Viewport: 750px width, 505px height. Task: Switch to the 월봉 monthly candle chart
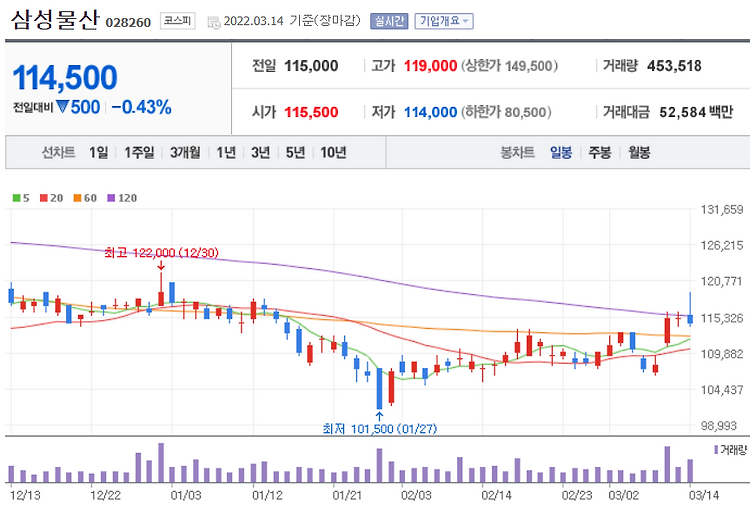click(x=639, y=153)
